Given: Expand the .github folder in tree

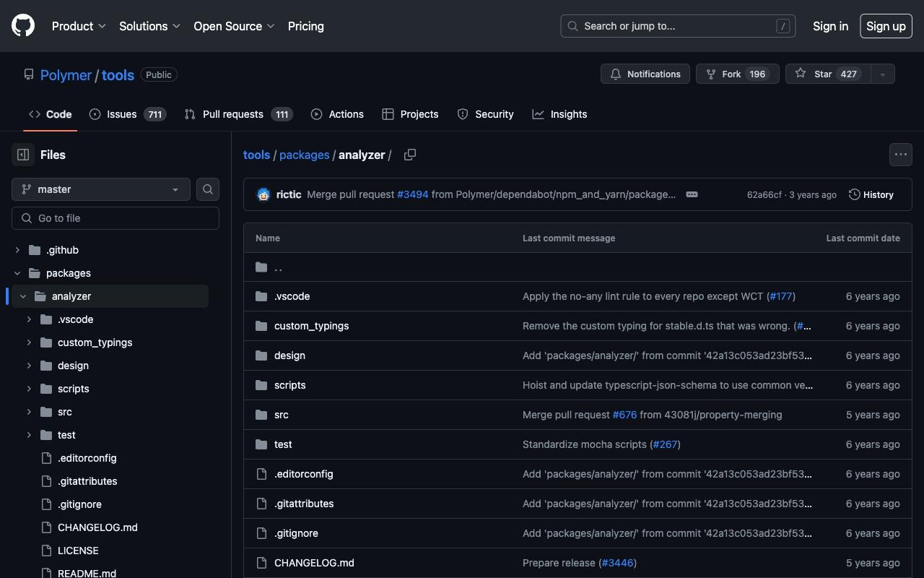Looking at the screenshot, I should [x=17, y=250].
